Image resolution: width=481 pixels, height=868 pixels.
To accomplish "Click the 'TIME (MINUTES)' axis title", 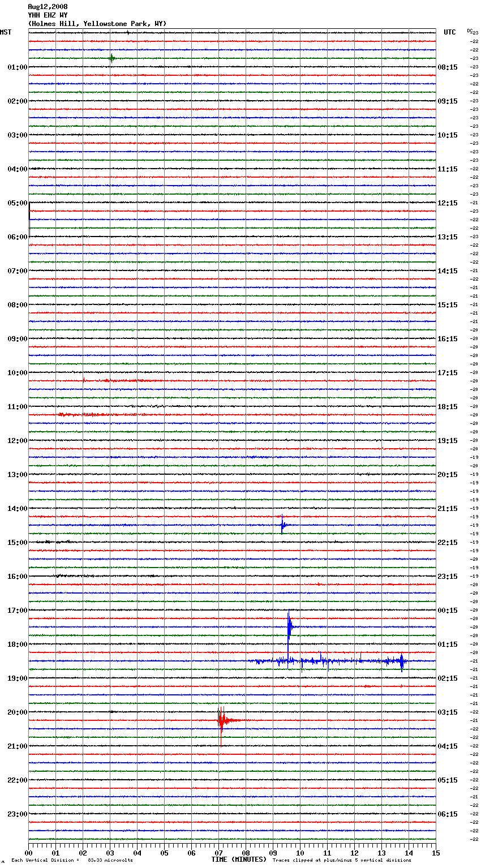I will (x=239, y=860).
